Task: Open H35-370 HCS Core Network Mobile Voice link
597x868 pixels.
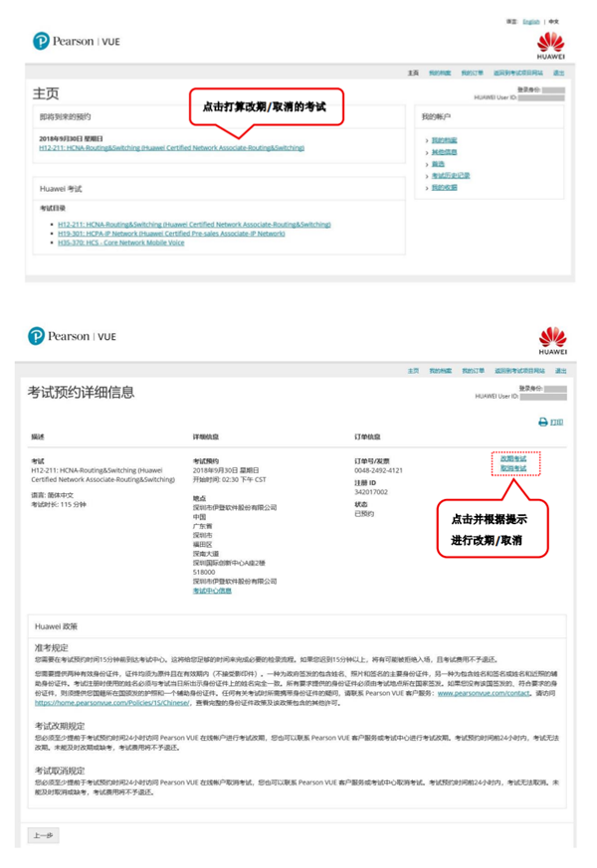Action: (120, 243)
